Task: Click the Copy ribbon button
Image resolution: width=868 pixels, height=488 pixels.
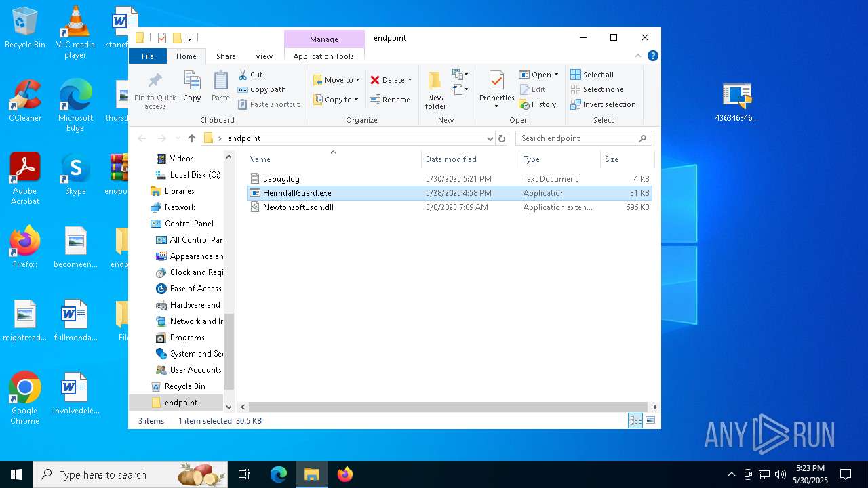Action: click(192, 86)
